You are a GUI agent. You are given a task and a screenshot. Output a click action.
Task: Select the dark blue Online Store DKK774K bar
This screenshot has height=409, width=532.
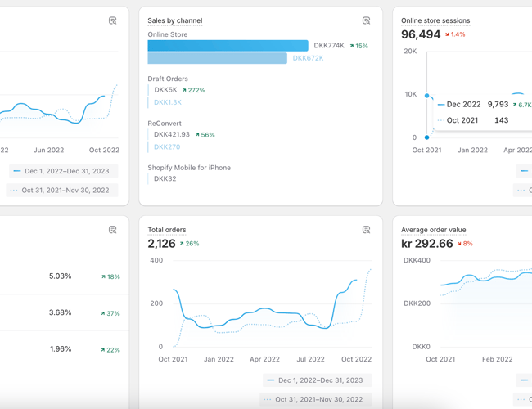228,46
